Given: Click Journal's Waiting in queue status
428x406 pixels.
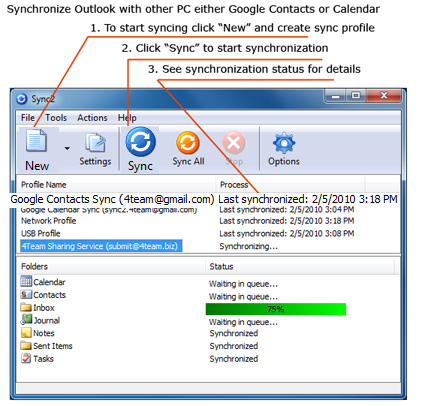Looking at the screenshot, I should [x=243, y=322].
